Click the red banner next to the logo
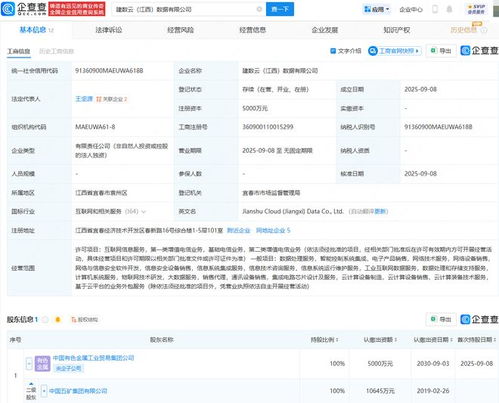The image size is (499, 403). [x=77, y=9]
